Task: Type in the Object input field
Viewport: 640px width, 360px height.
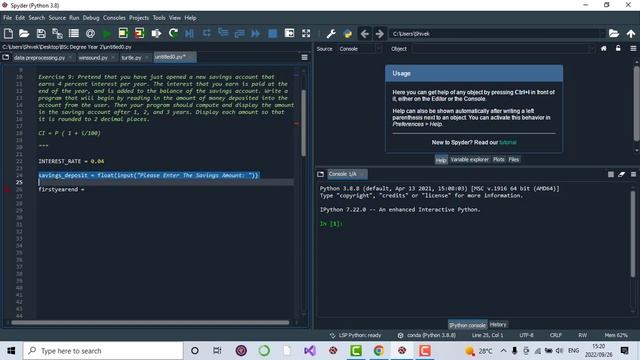Action: [500, 49]
